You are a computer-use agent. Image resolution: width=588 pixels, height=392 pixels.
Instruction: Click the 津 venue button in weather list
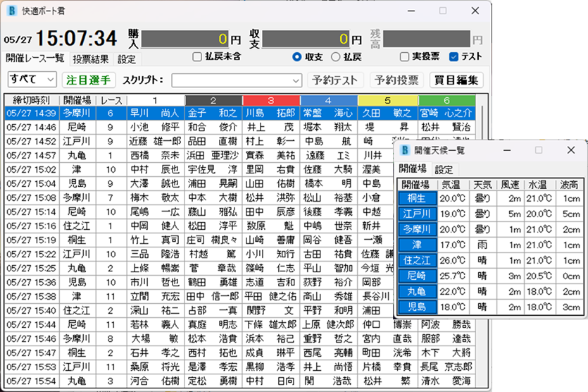418,245
